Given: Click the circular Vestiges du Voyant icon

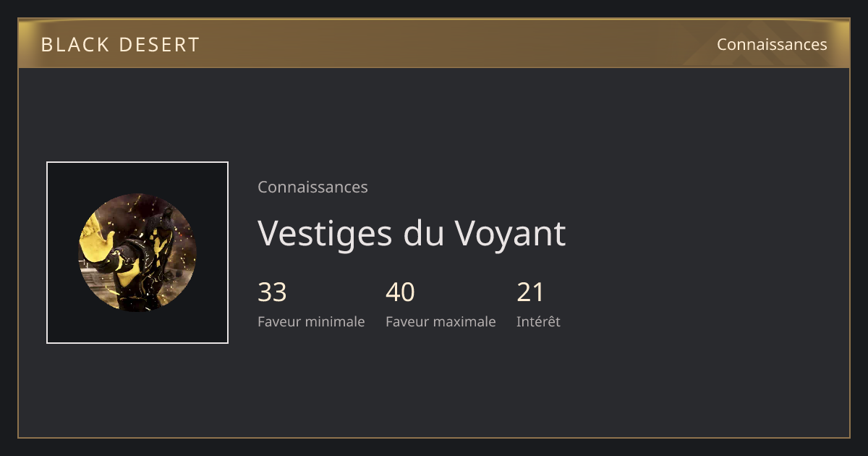Looking at the screenshot, I should pyautogui.click(x=137, y=253).
